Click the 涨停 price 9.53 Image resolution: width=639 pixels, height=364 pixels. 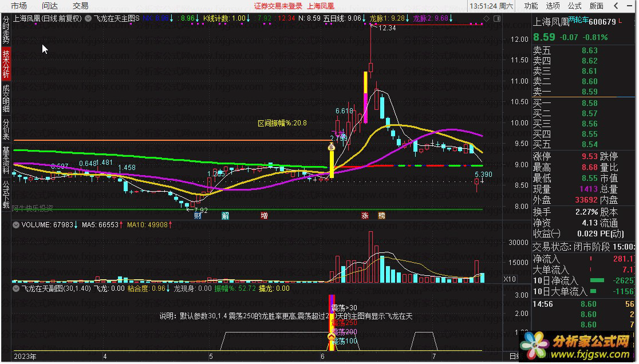(589, 157)
